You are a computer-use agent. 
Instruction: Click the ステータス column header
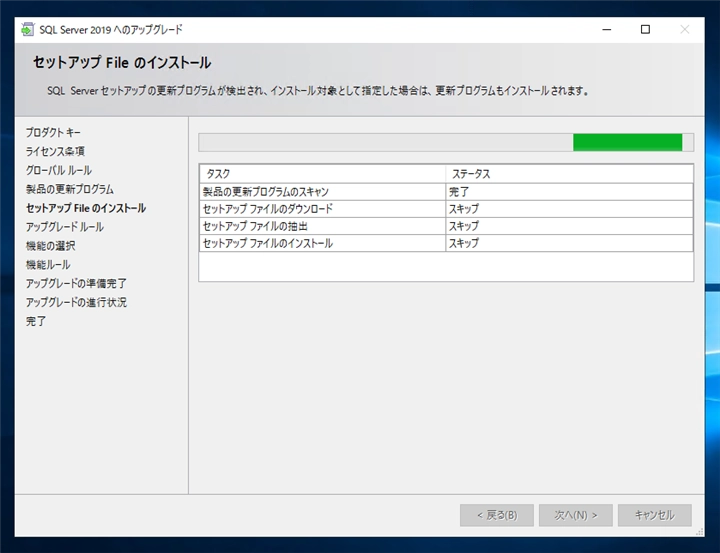[569, 174]
